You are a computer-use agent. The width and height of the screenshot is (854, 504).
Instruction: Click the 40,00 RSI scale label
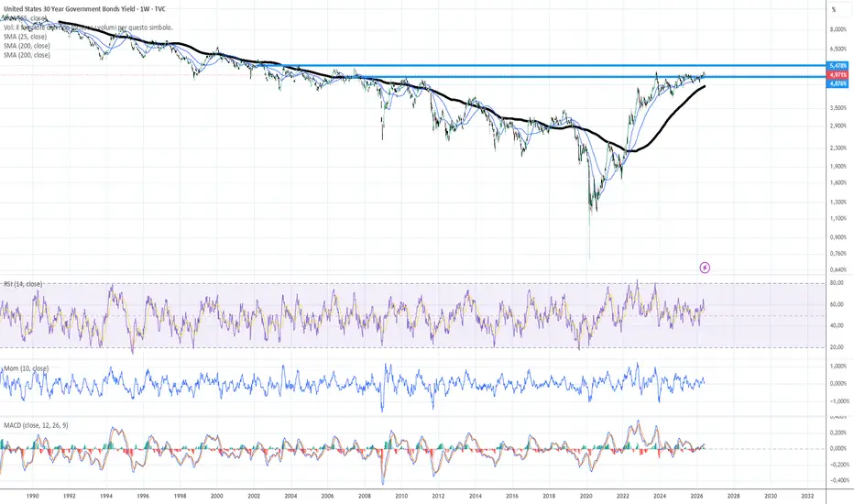[x=837, y=325]
